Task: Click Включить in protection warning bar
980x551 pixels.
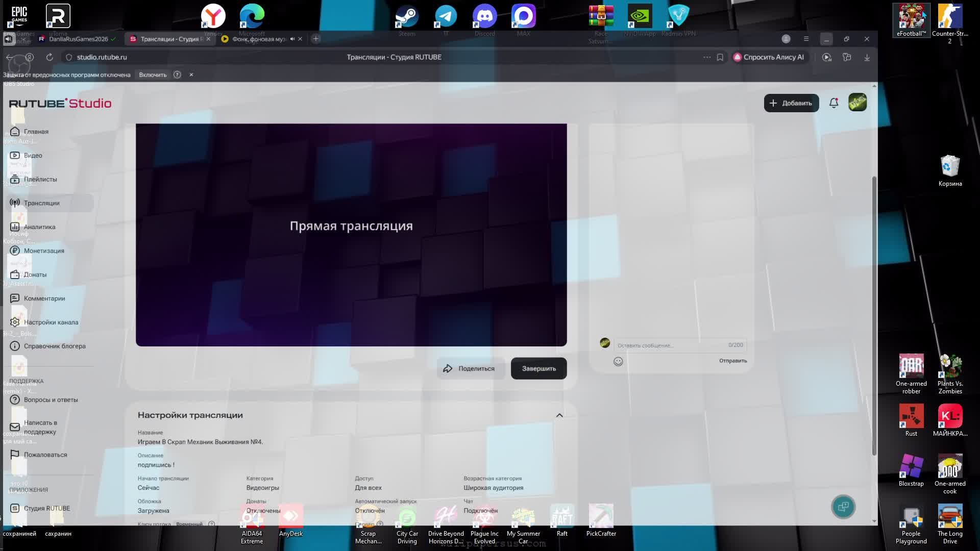Action: pos(153,74)
